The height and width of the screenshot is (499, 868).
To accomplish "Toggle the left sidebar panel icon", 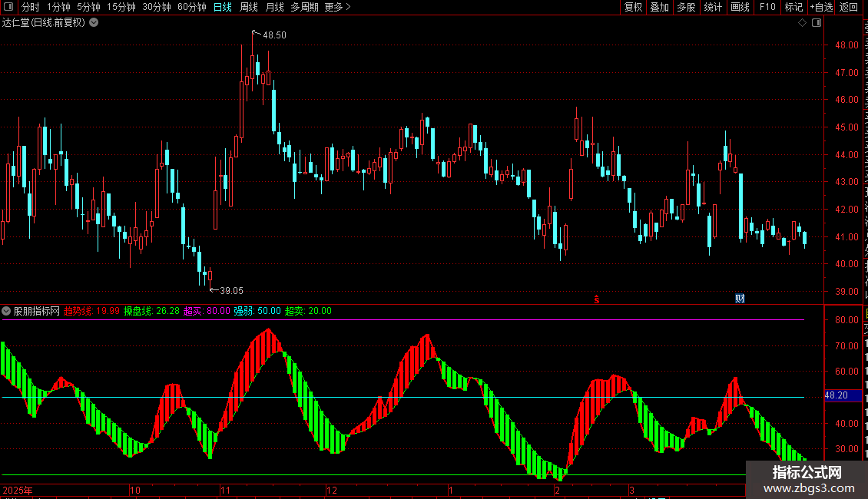I will click(8, 7).
